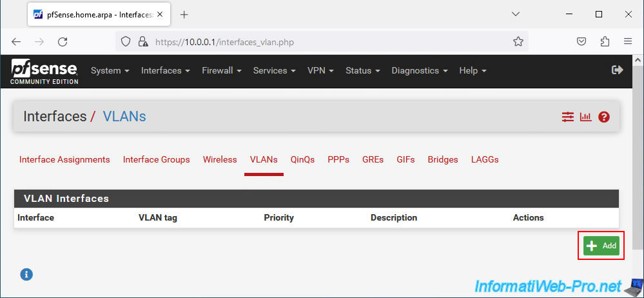This screenshot has height=298, width=644.
Task: Switch to QinQs tab
Action: (x=303, y=159)
